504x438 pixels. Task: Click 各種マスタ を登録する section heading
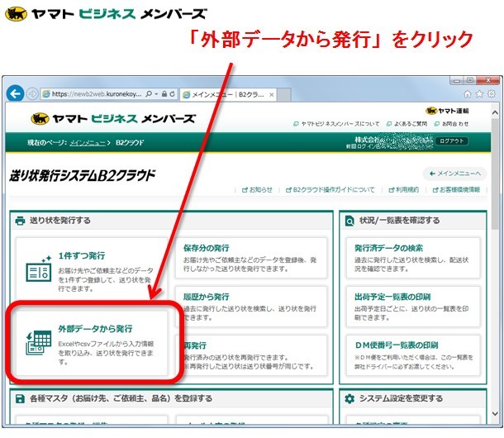click(x=121, y=399)
